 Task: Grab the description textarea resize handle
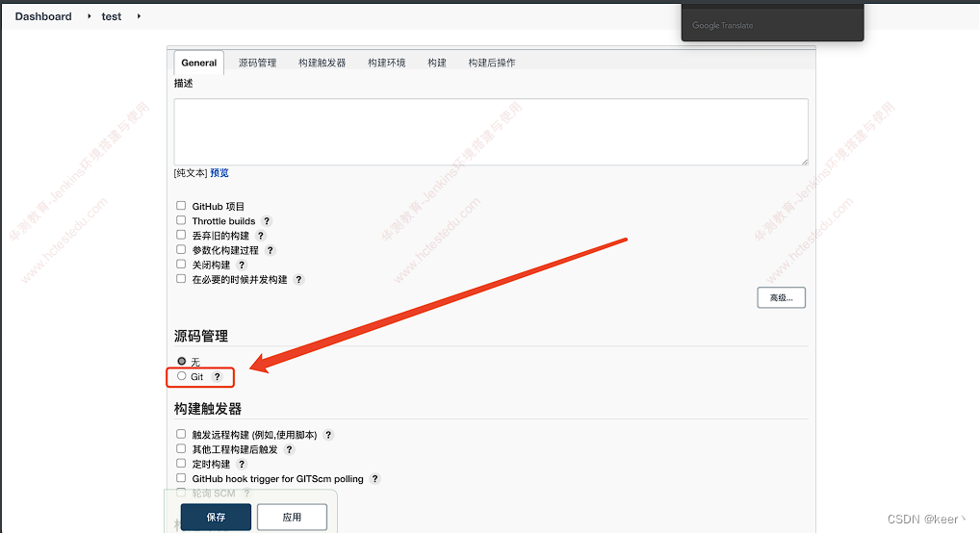point(805,162)
